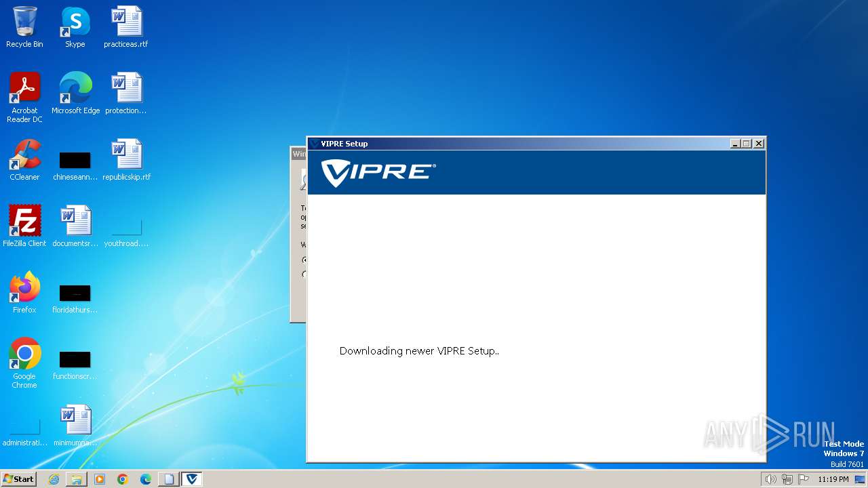Screen dimensions: 868x488
Task: Open Windows Explorer taskbar folder icon
Action: [x=77, y=479]
